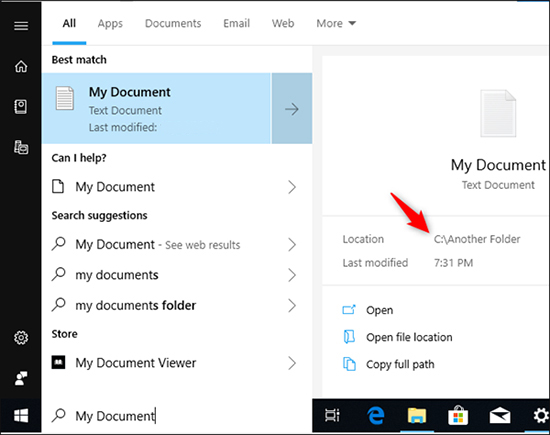Switch to the Web tab
550x435 pixels.
pos(283,24)
